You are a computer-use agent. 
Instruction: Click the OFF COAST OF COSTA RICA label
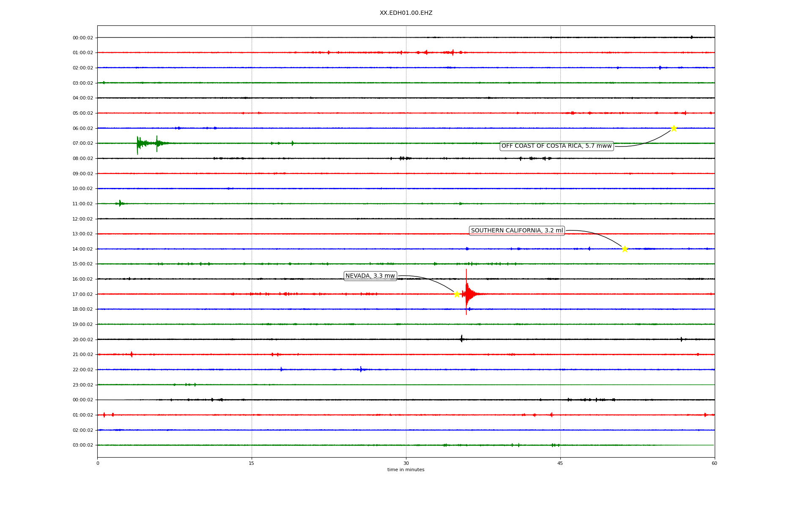tap(557, 146)
